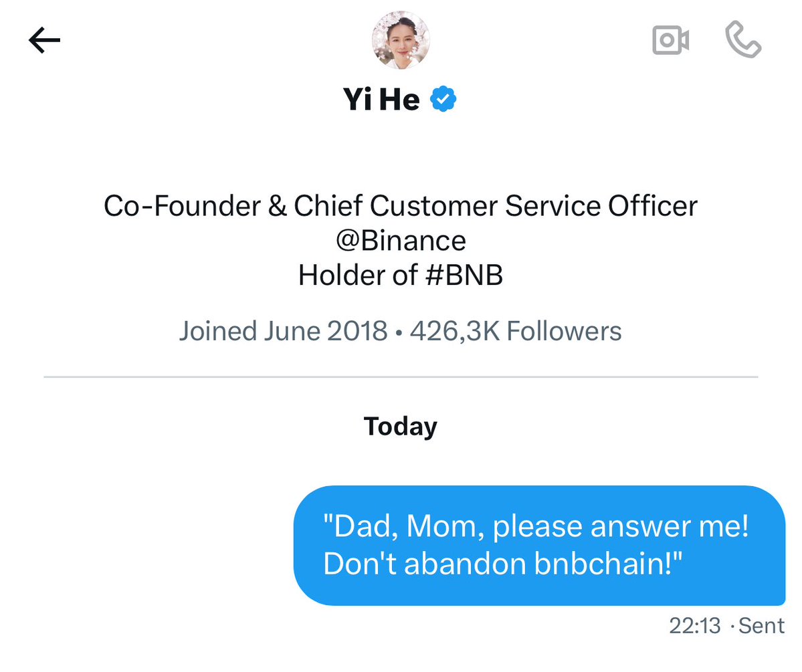
Task: Click the divider line below the profile info
Action: point(401,377)
